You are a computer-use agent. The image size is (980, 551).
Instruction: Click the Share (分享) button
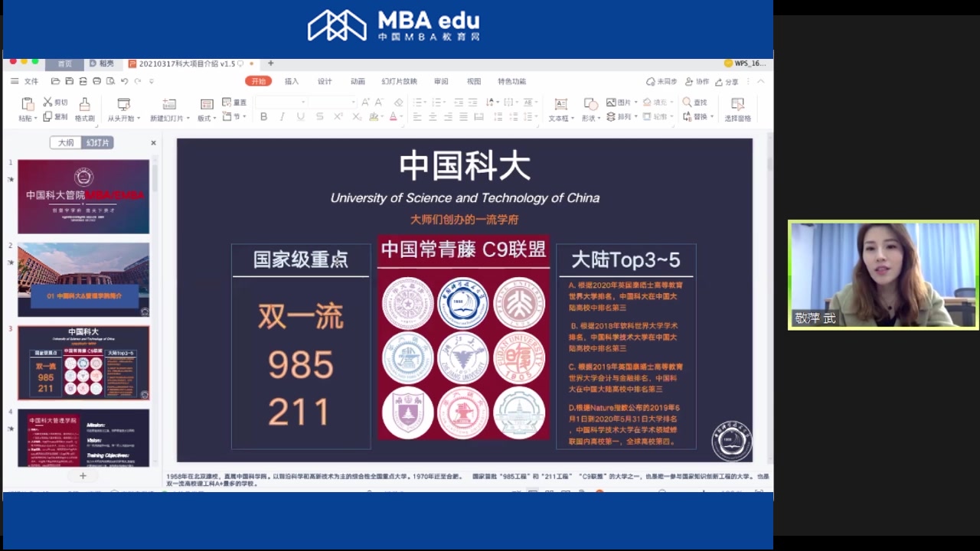tap(727, 81)
